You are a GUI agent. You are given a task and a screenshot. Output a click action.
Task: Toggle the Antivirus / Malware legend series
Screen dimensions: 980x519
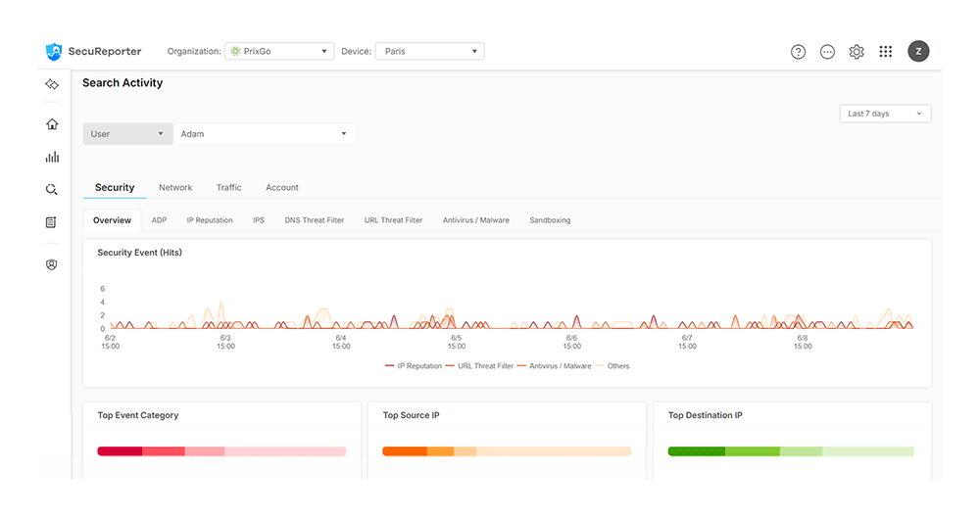coord(555,366)
